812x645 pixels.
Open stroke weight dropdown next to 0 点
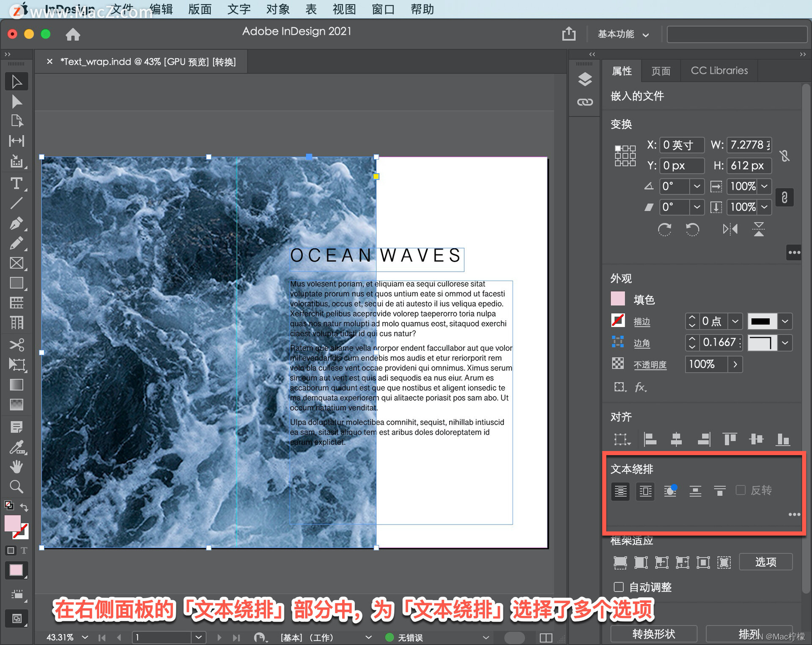pyautogui.click(x=735, y=321)
